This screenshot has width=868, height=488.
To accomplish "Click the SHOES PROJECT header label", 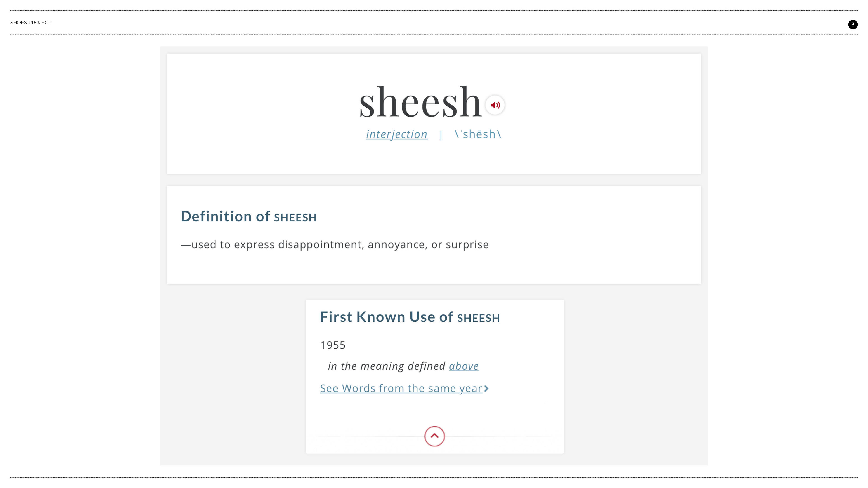I will point(31,23).
